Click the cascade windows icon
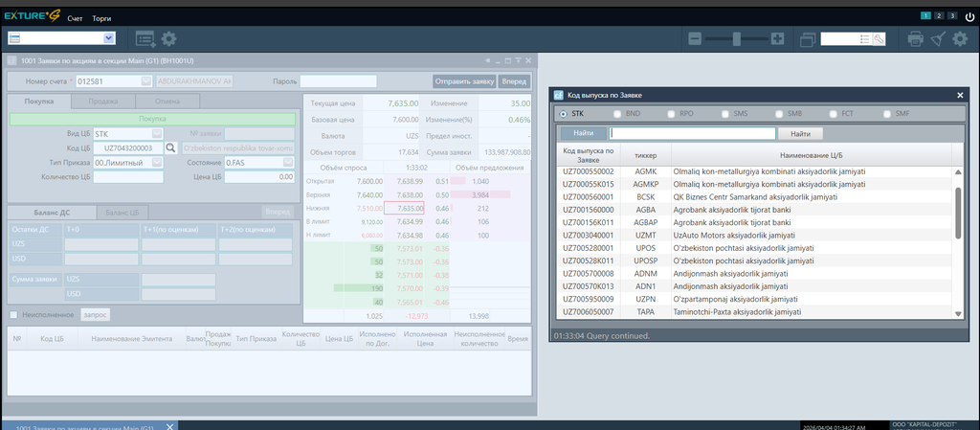 point(808,40)
